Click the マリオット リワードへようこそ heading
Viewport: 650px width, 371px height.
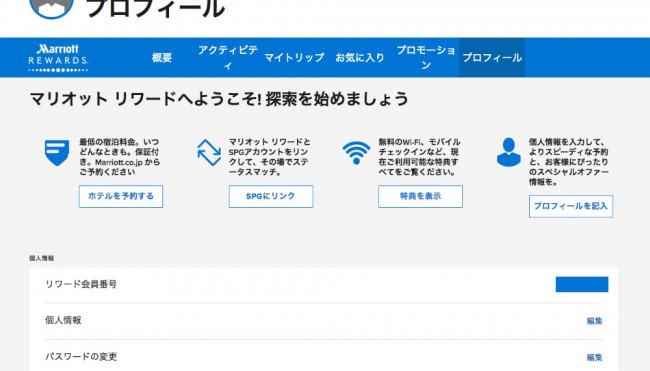point(219,99)
